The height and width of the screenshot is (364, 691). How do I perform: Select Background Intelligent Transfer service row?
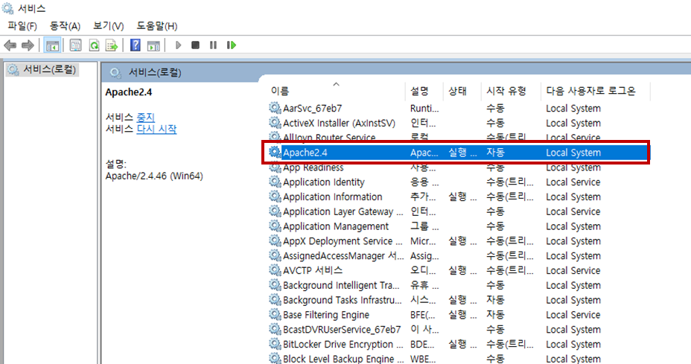click(458, 286)
